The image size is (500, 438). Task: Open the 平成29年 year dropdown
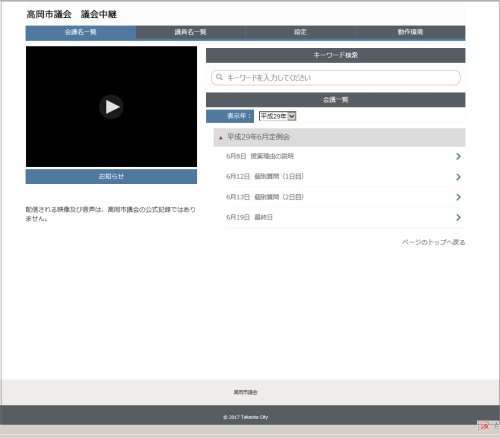coord(277,116)
